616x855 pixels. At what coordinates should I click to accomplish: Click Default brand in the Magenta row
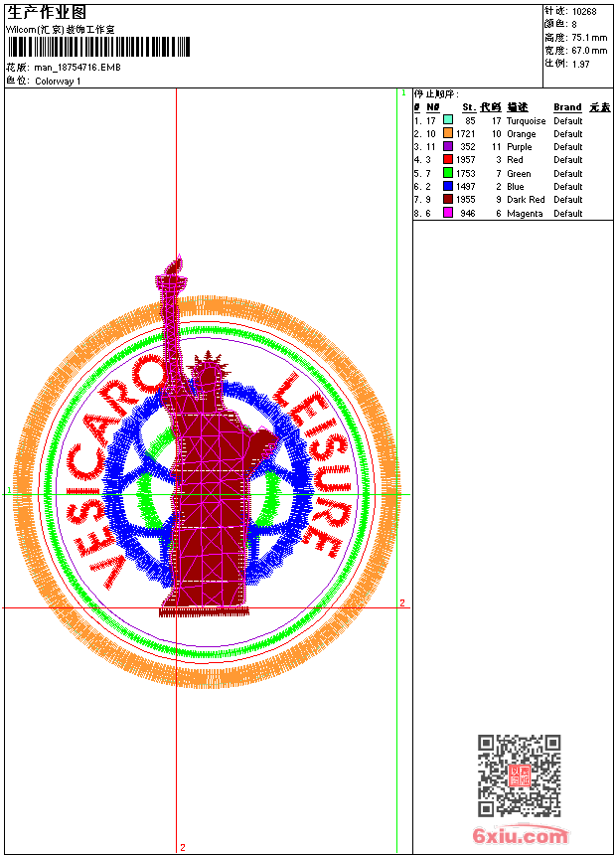pyautogui.click(x=568, y=213)
